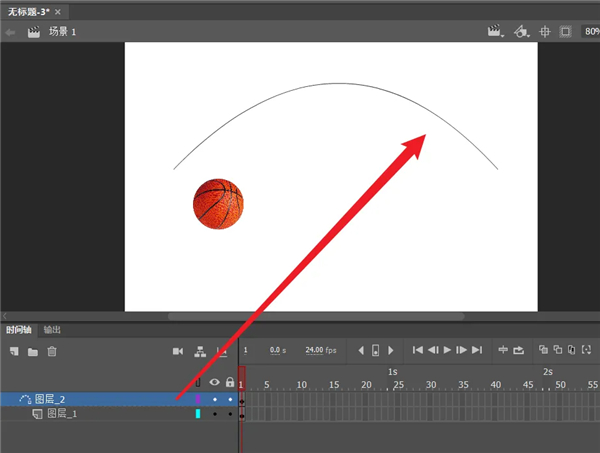Click the layer parenting view icon
Viewport: 600px width, 453px height.
(x=200, y=351)
